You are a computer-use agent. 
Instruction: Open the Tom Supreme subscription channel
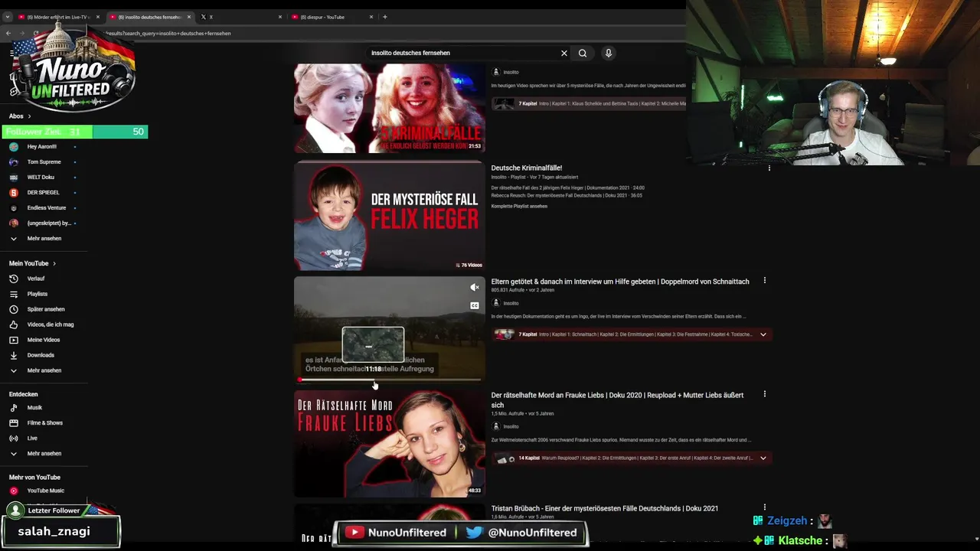tap(44, 161)
